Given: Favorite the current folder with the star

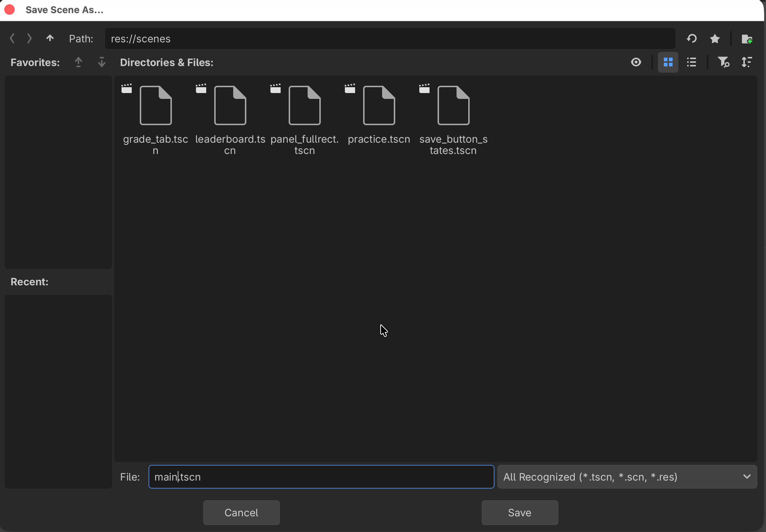Looking at the screenshot, I should pos(715,39).
